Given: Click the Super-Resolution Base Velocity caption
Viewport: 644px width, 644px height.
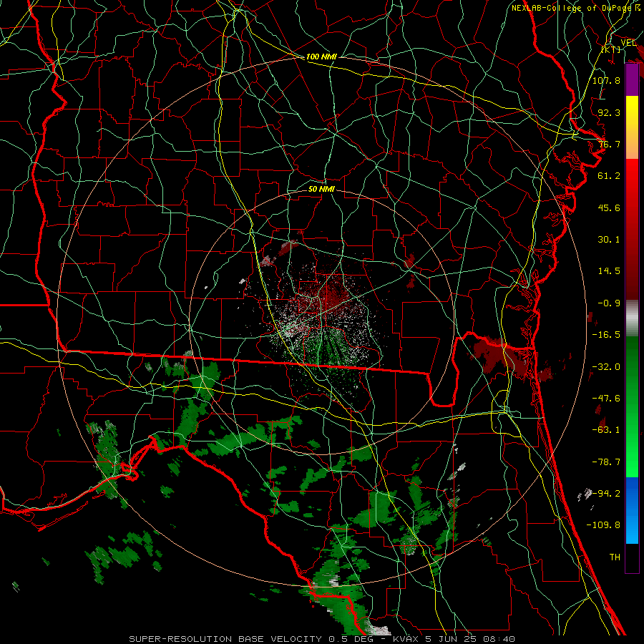Looking at the screenshot, I should 321,639.
